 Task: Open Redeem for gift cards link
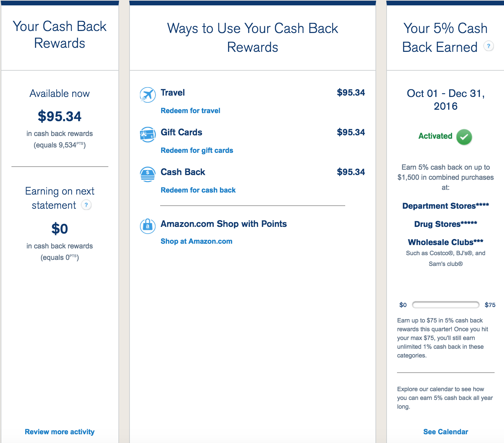pyautogui.click(x=197, y=150)
